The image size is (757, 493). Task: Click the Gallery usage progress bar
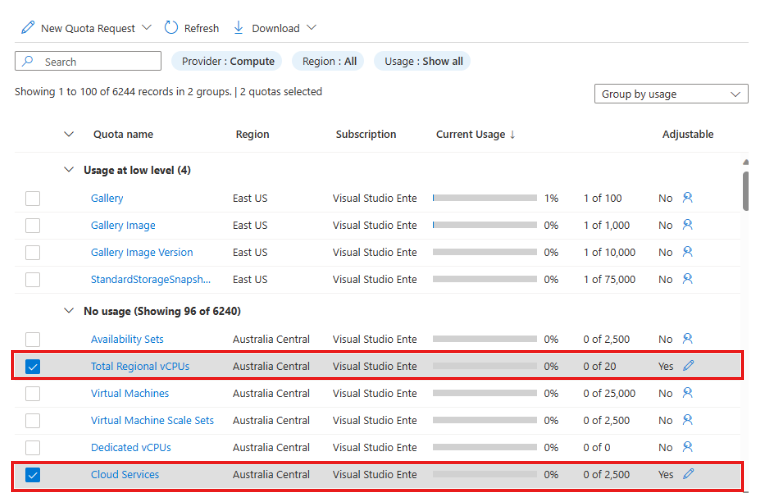[x=485, y=197]
